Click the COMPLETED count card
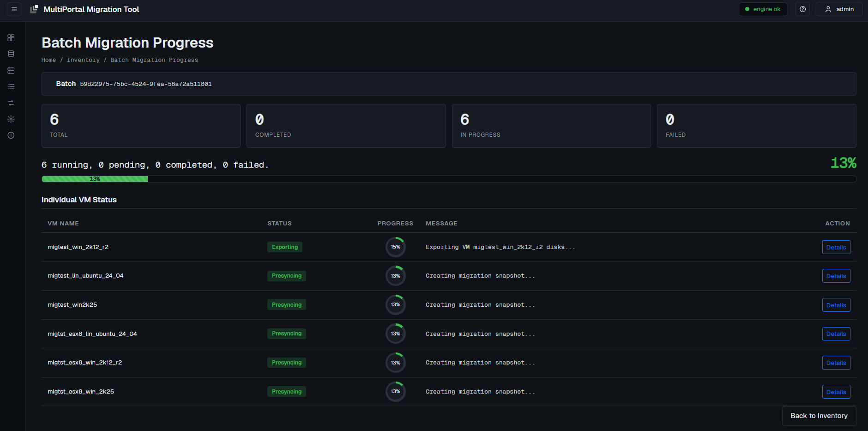 346,126
